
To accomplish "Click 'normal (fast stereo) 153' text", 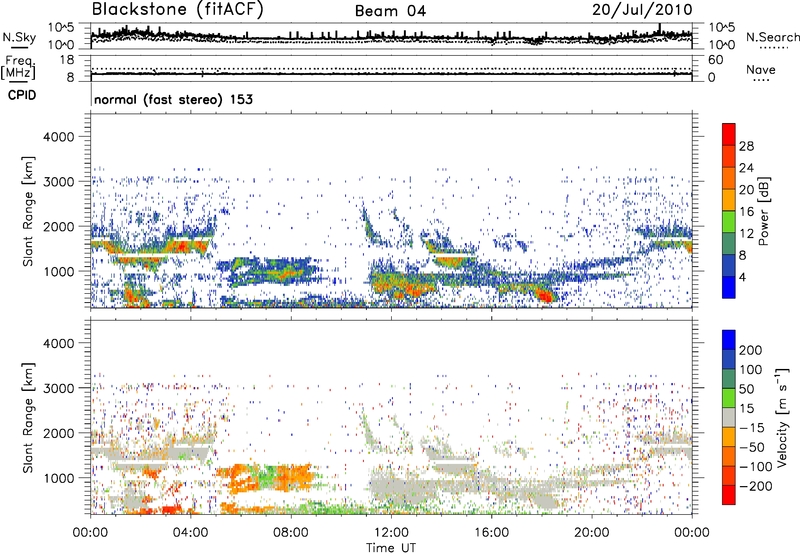I will coord(173,99).
